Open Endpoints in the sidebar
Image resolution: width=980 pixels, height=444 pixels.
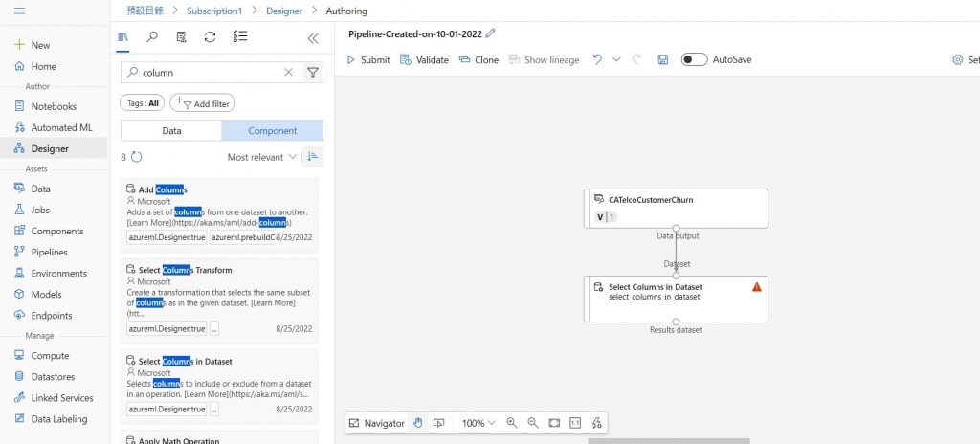click(54, 316)
